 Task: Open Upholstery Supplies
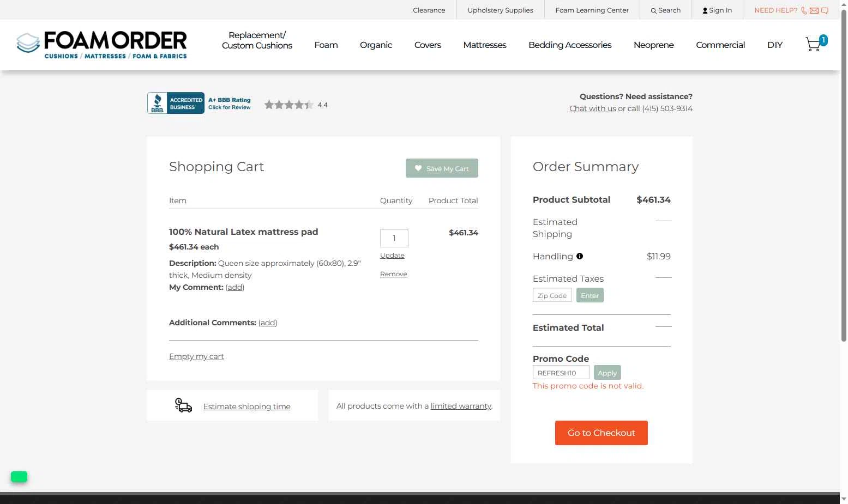(500, 10)
